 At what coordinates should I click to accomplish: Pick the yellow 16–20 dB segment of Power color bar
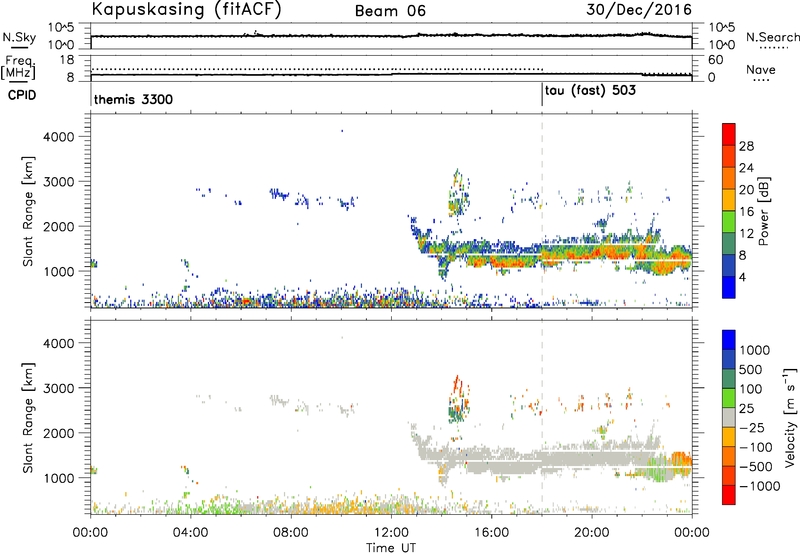coord(729,200)
